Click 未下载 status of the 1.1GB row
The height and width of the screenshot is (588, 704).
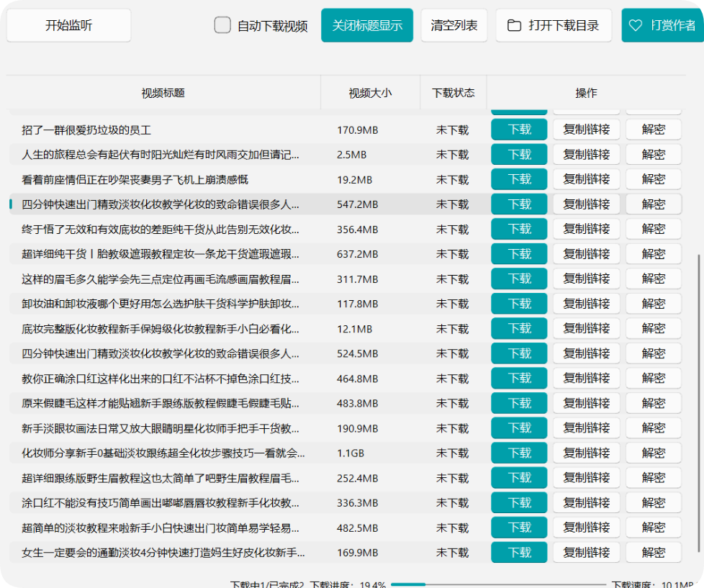point(452,453)
